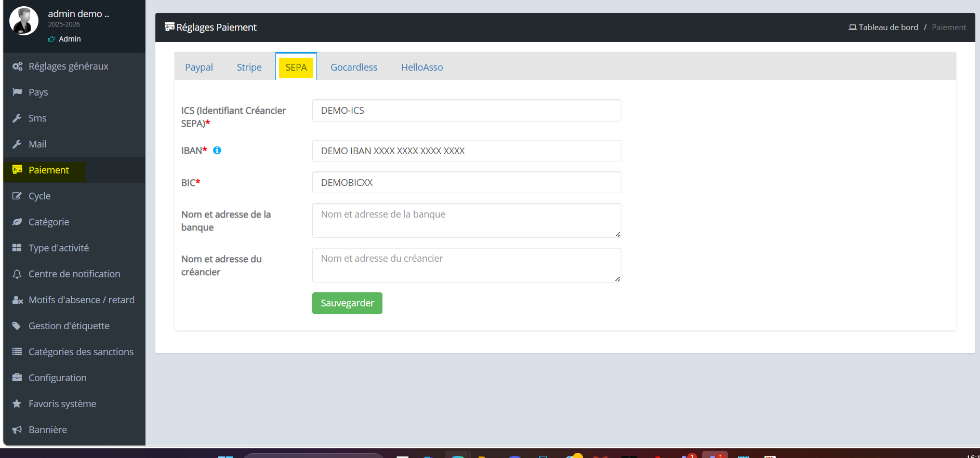
Task: Click the Pays flag icon
Action: tap(17, 92)
